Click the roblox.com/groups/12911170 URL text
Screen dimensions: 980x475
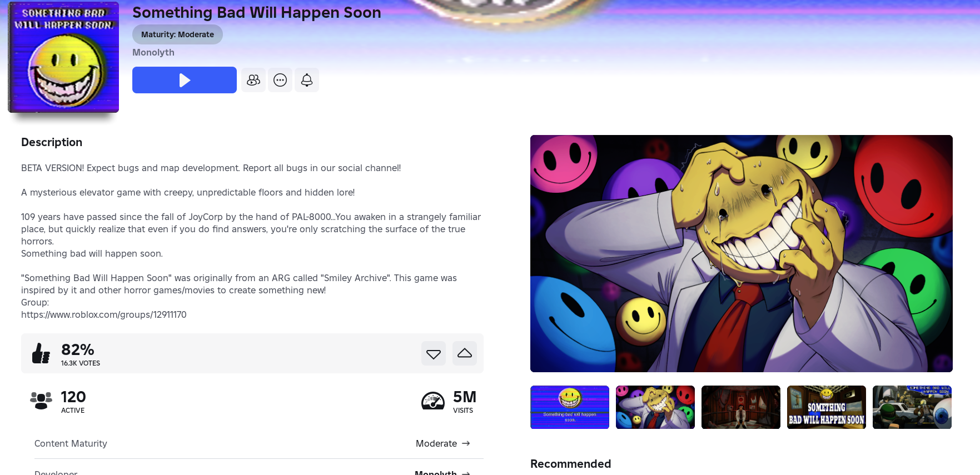point(104,314)
